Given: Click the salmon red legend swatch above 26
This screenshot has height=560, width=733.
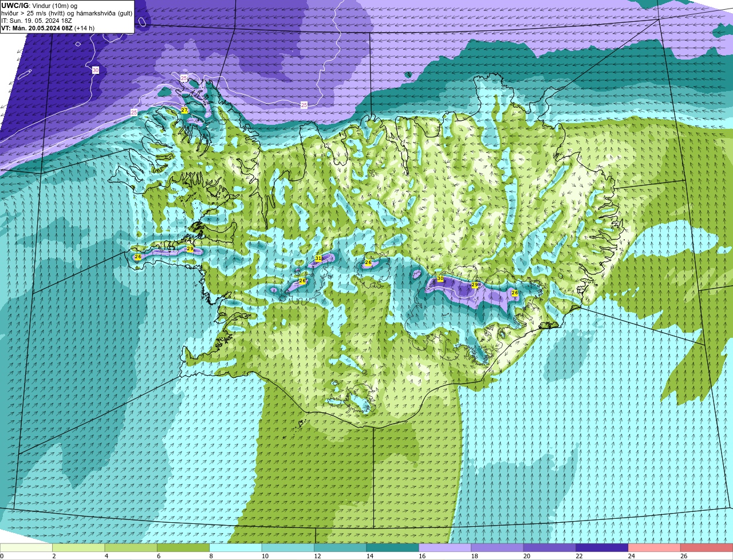Looking at the screenshot, I should click(707, 547).
